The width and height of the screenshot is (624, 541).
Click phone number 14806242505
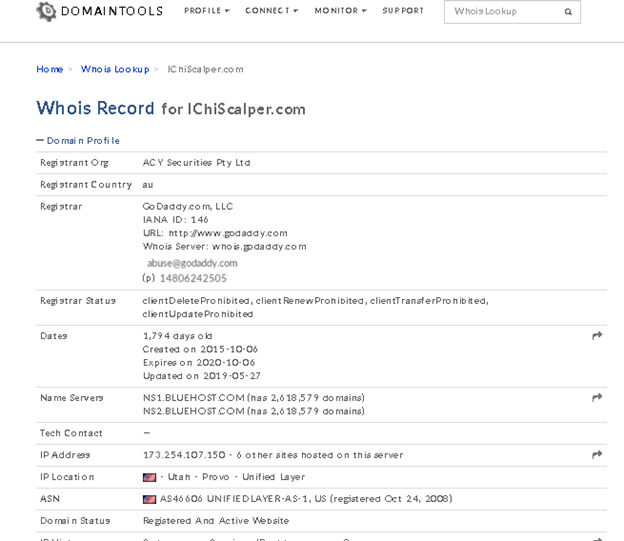(x=193, y=278)
